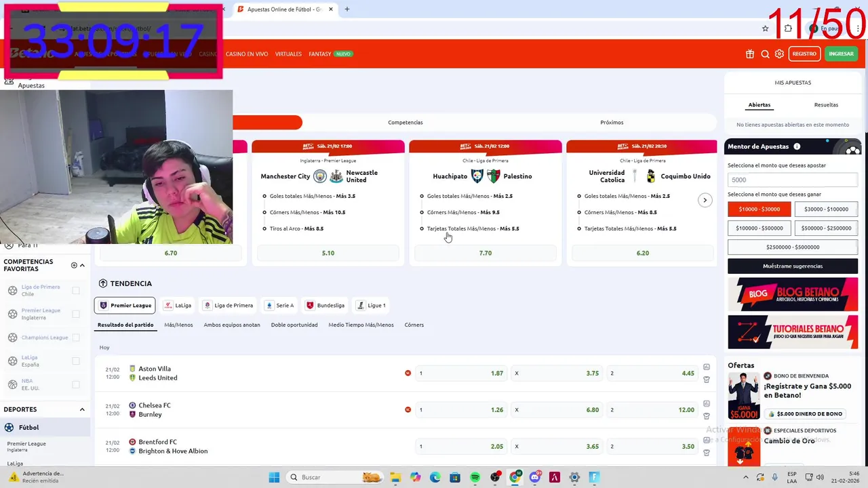Check the Premier League Inglaterra favorite checkbox
The image size is (868, 488).
(76, 314)
